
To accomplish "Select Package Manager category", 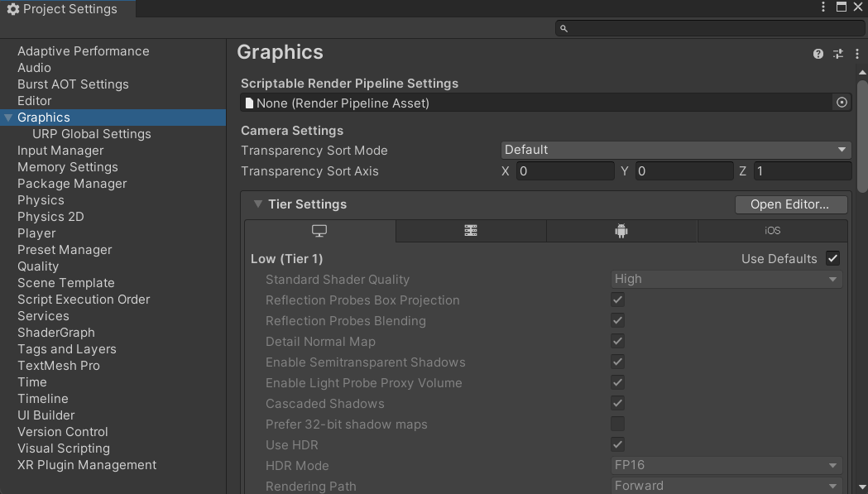I will point(72,184).
